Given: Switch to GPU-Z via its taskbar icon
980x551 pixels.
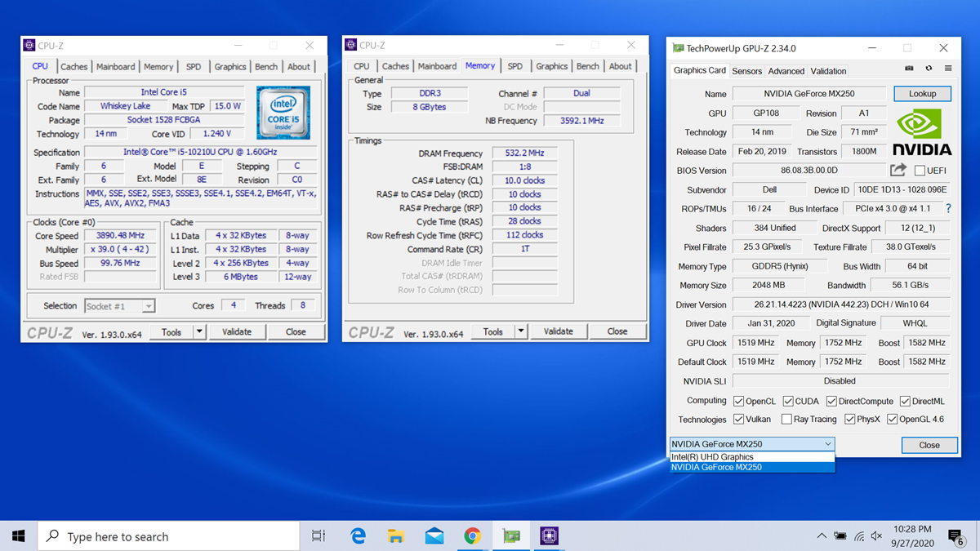Looking at the screenshot, I should (511, 536).
